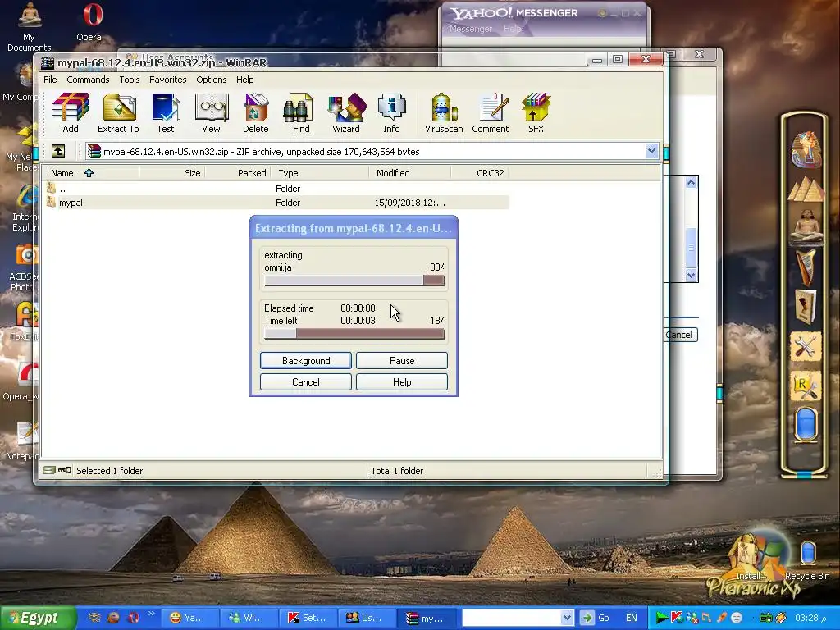
Task: Click the View file toolbar icon
Action: click(x=211, y=112)
